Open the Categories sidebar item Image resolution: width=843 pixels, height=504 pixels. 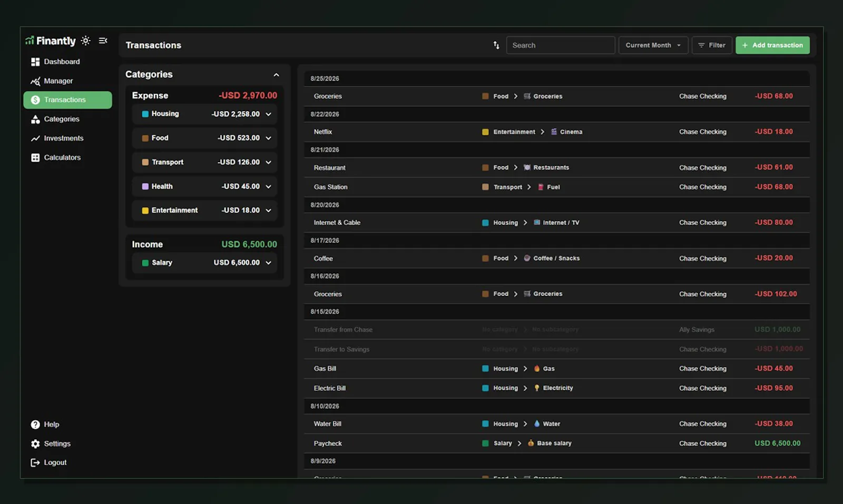(67, 119)
